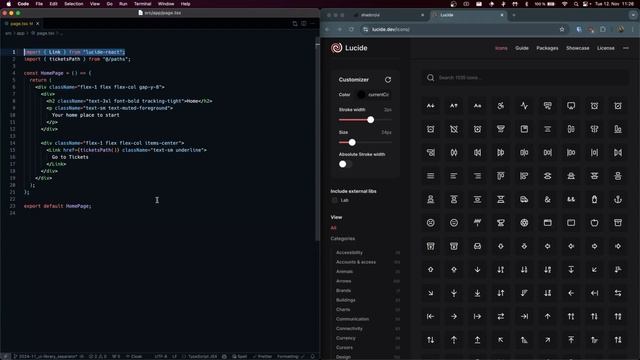Open the Showcase nav link
640x360 pixels.
(578, 48)
